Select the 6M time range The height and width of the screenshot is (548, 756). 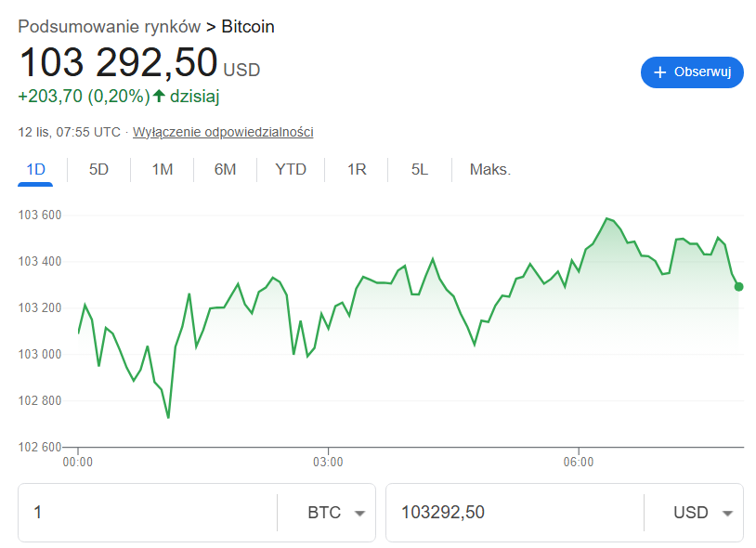tap(225, 169)
